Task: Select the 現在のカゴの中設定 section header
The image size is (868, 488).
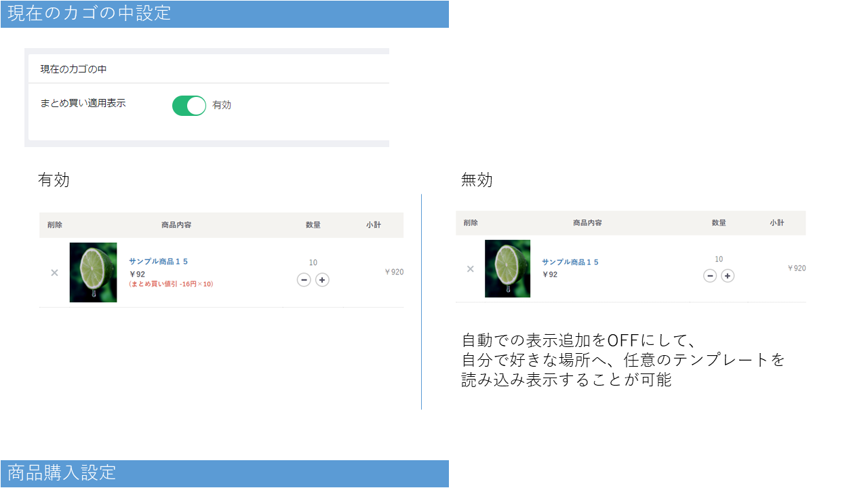Action: pos(89,14)
